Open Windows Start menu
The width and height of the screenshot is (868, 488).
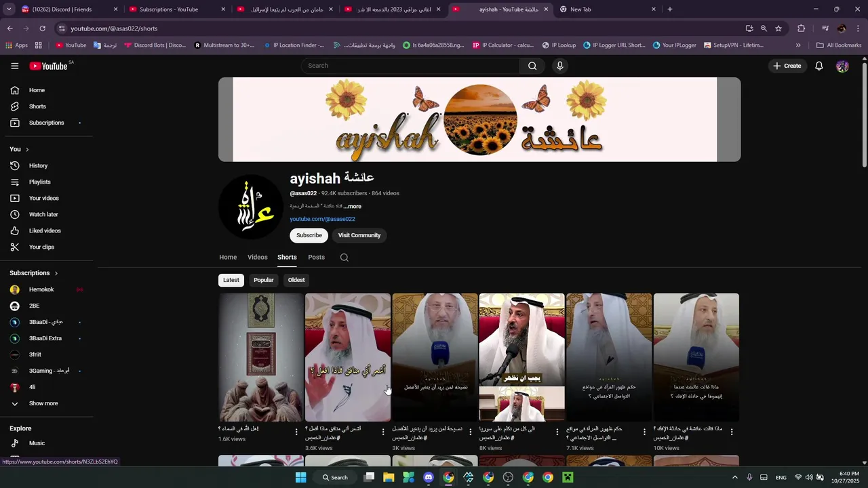click(x=300, y=477)
